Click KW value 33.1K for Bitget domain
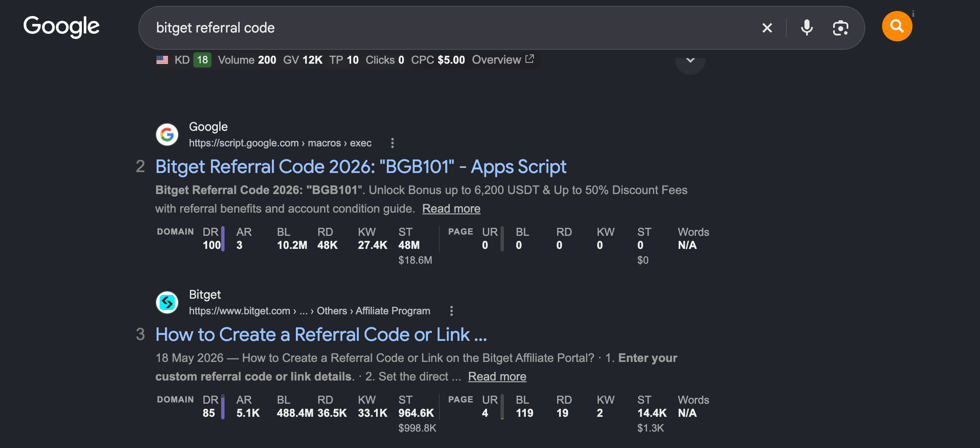Screen dimensions: 980x448 coord(372,413)
